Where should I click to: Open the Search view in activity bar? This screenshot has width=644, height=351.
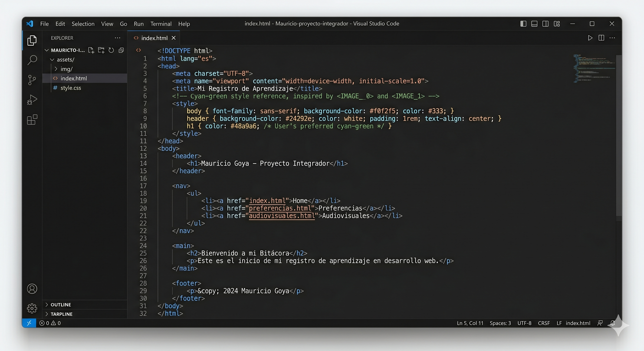tap(32, 60)
